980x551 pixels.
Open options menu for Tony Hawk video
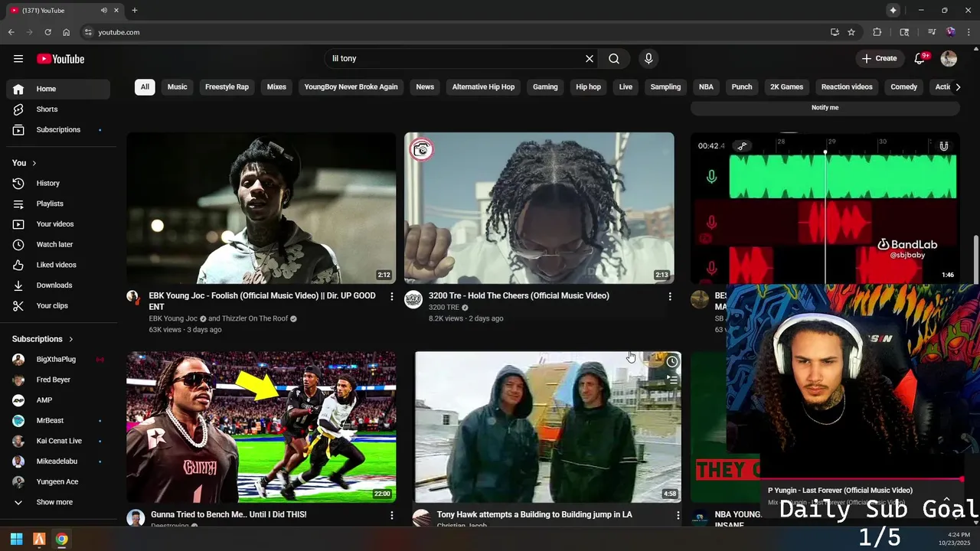tap(678, 516)
